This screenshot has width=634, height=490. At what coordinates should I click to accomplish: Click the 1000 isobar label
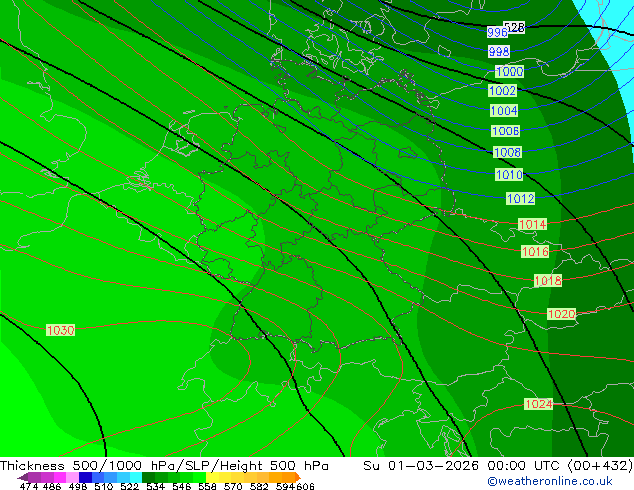509,72
